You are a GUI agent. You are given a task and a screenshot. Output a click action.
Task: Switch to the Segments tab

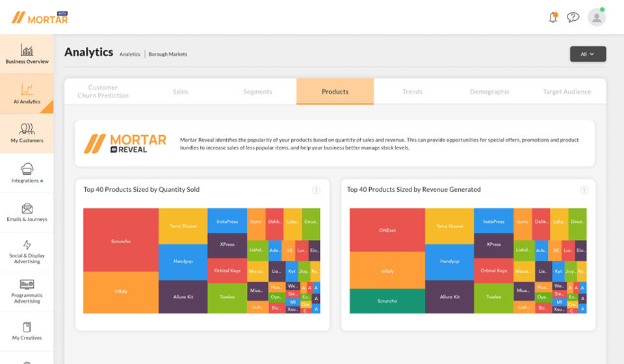pyautogui.click(x=257, y=92)
